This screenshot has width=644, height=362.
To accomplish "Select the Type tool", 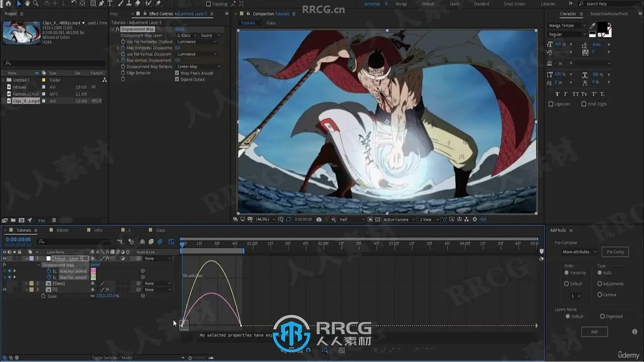I will coord(110,4).
